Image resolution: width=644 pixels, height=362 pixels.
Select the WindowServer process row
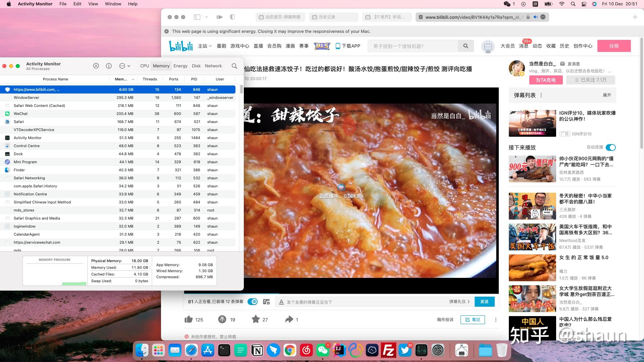click(118, 98)
